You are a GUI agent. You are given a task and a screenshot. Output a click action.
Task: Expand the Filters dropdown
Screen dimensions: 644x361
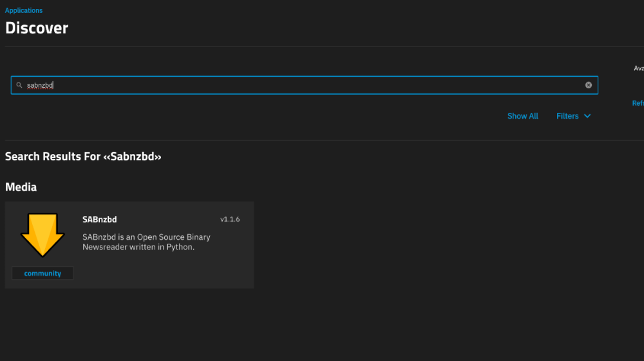(x=573, y=116)
